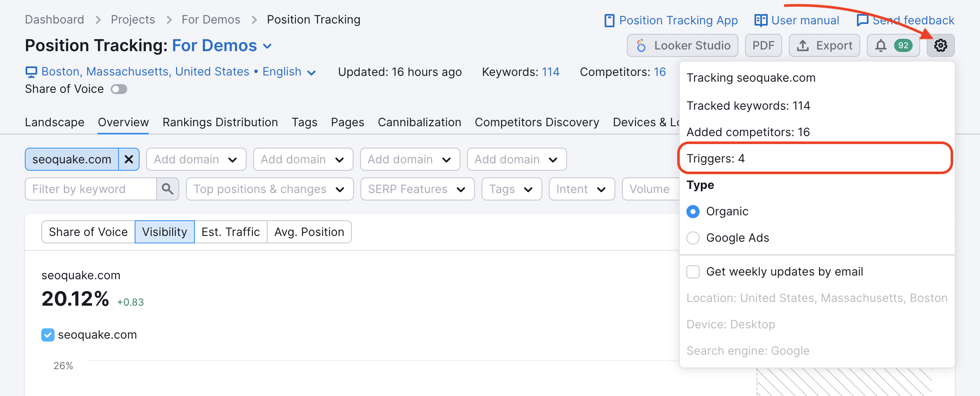Click Updated: 16 hours ago text
This screenshot has width=980, height=396.
(400, 72)
